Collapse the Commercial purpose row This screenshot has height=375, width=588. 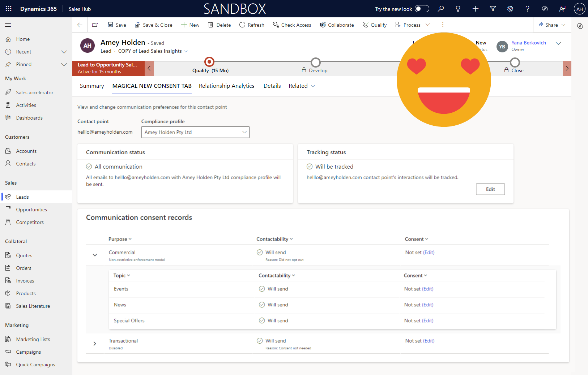click(x=95, y=255)
